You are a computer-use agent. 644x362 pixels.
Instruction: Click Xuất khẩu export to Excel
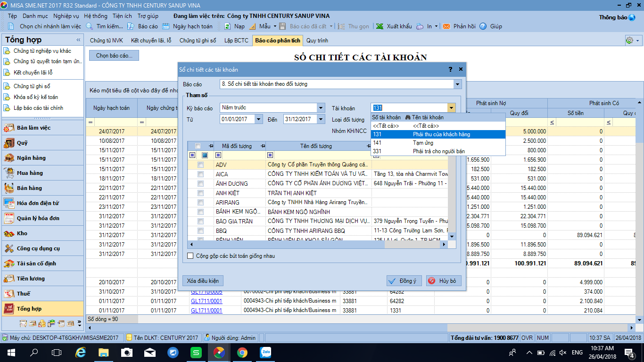point(394,26)
